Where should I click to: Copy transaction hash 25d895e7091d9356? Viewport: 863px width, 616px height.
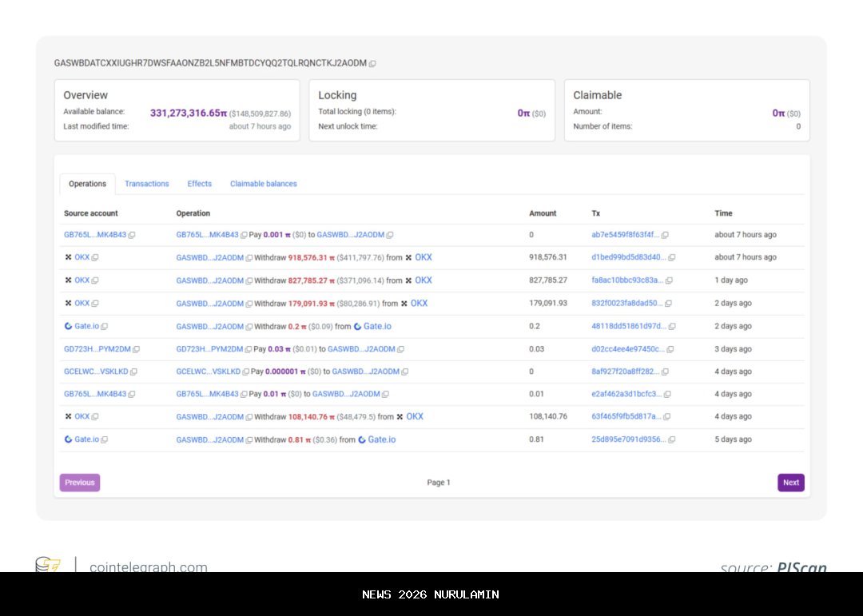pyautogui.click(x=671, y=439)
